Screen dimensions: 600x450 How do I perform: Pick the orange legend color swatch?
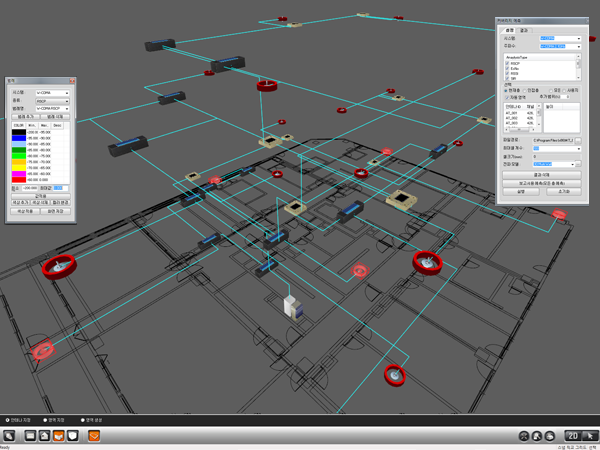coord(19,162)
